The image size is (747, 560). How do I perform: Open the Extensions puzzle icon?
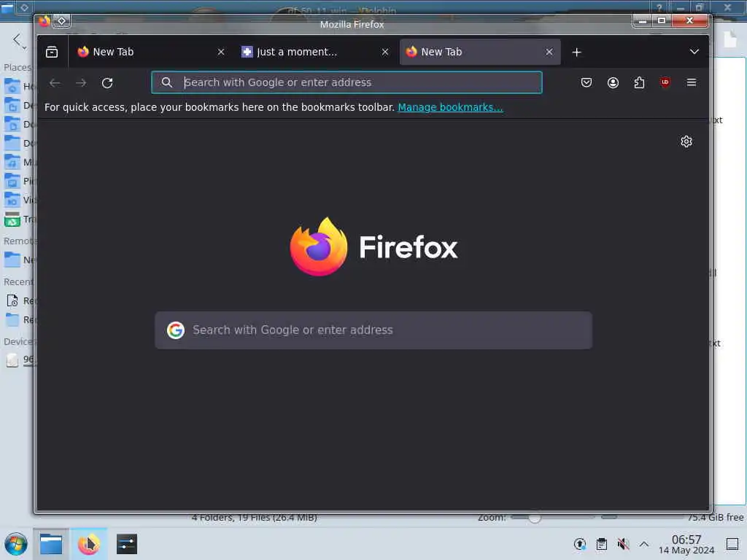[x=639, y=83]
